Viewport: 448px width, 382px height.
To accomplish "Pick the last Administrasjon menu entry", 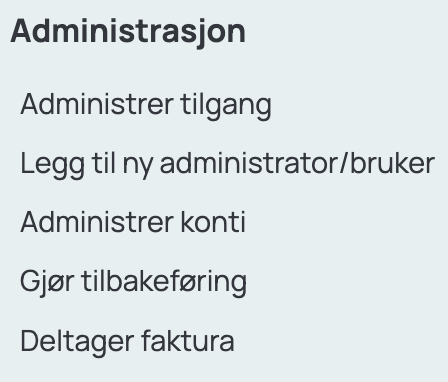I will click(127, 342).
